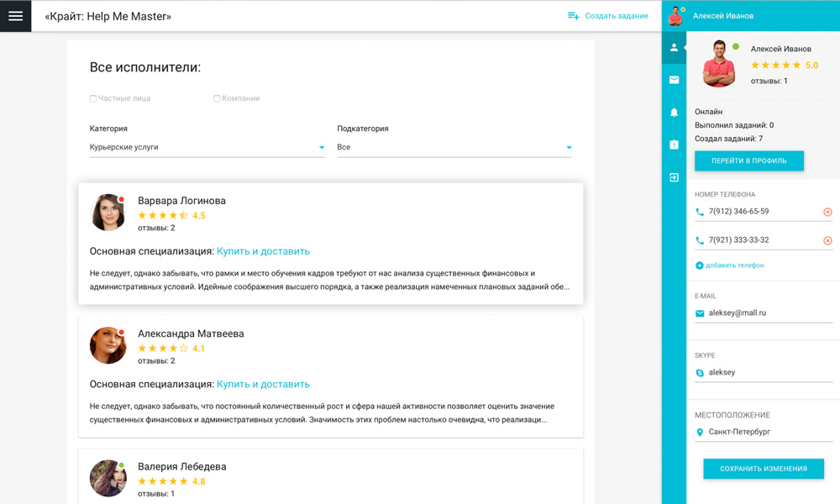The image size is (840, 504).
Task: Open the bell notifications sidebar icon
Action: [x=674, y=113]
